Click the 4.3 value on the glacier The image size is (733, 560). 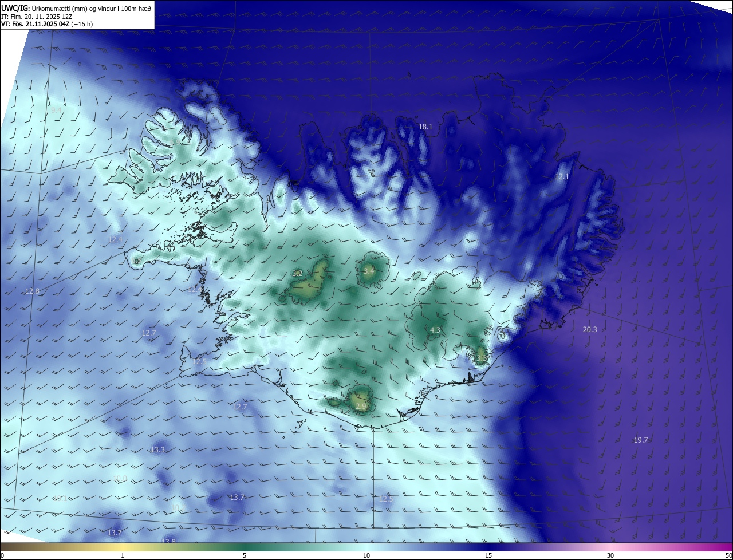tap(435, 330)
